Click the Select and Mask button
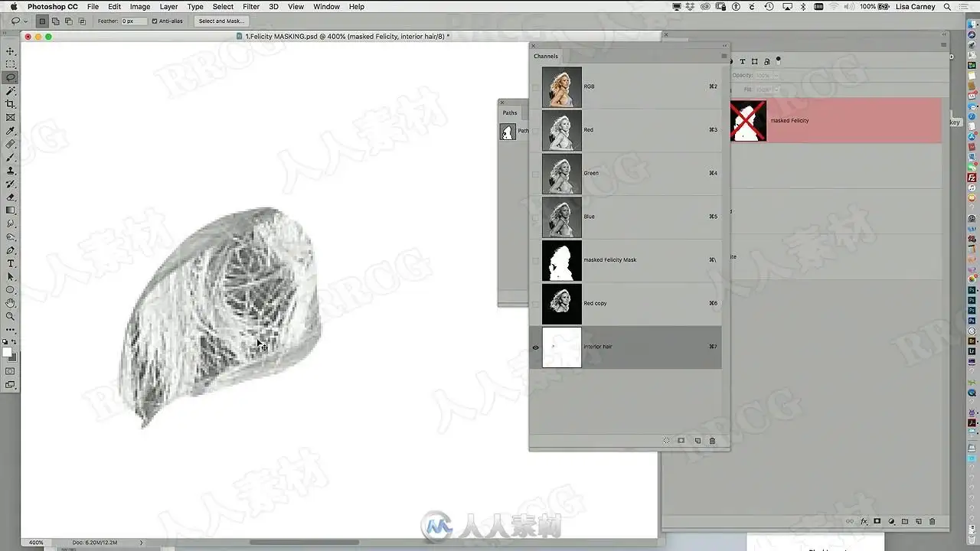 tap(221, 21)
